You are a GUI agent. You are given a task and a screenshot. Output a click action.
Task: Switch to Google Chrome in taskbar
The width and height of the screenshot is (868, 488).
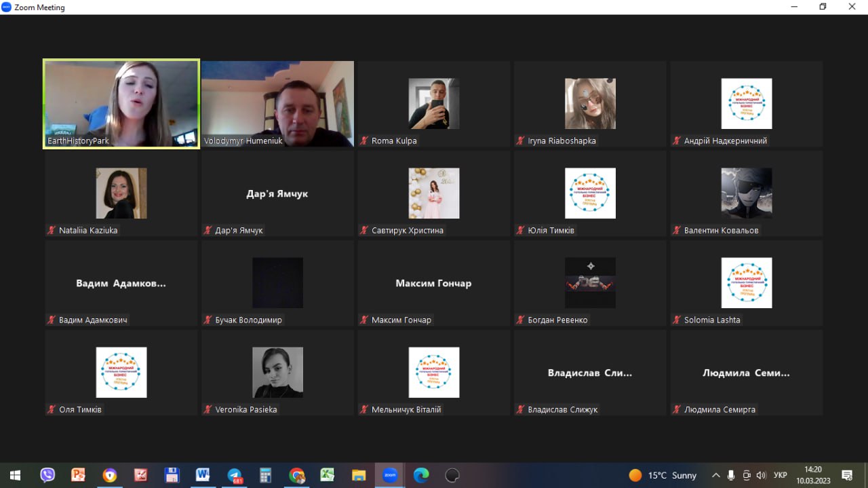click(296, 475)
